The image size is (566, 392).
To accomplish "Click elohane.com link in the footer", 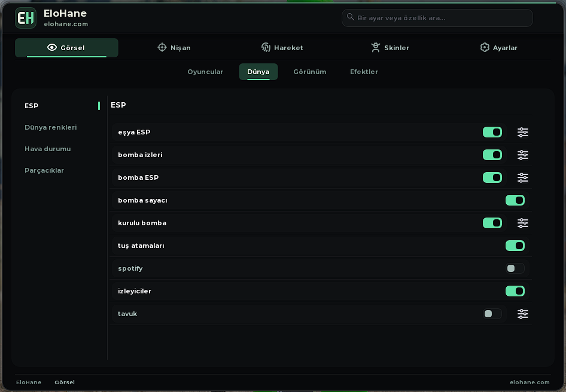I will click(530, 382).
